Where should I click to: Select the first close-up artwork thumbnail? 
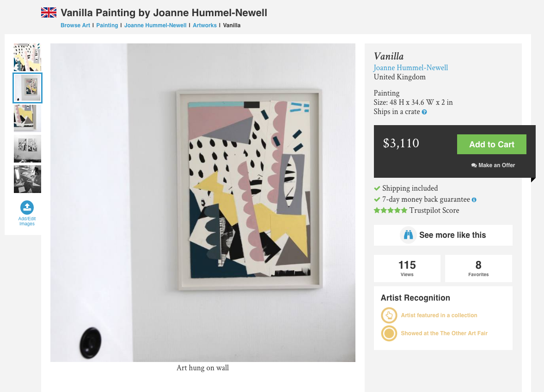(x=27, y=57)
